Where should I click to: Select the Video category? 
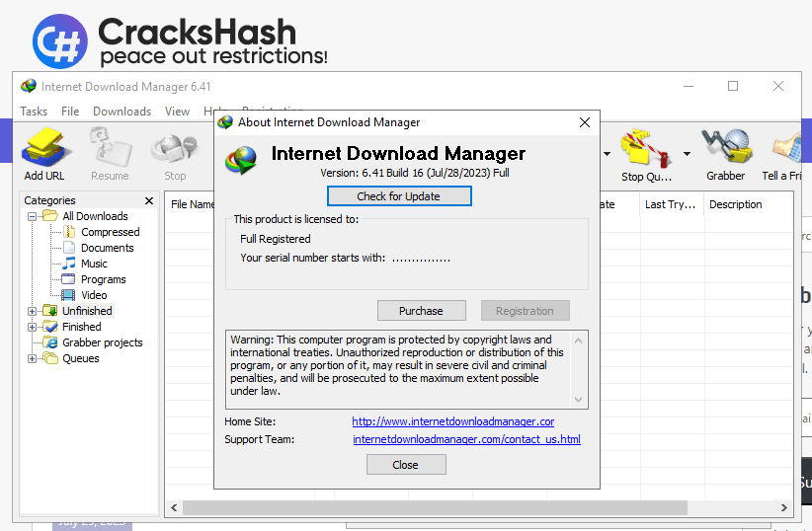click(x=94, y=295)
